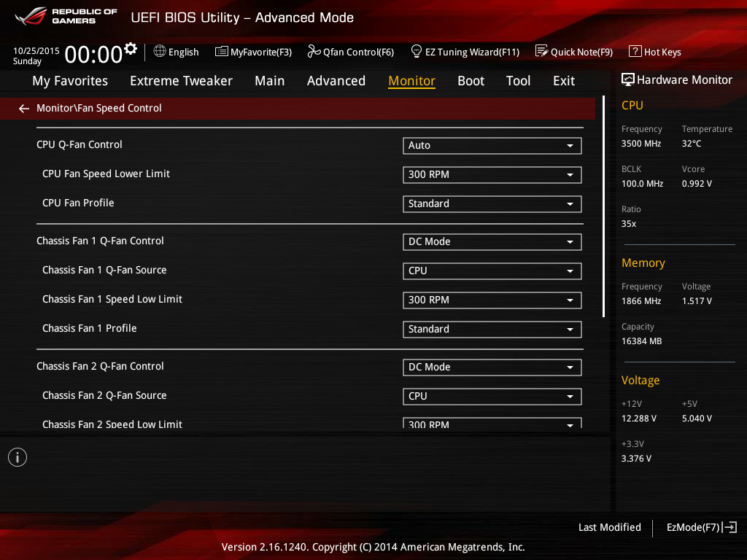Select the Chassis Fan 1 Q-Fan Source label
This screenshot has width=747, height=560.
pyautogui.click(x=104, y=270)
